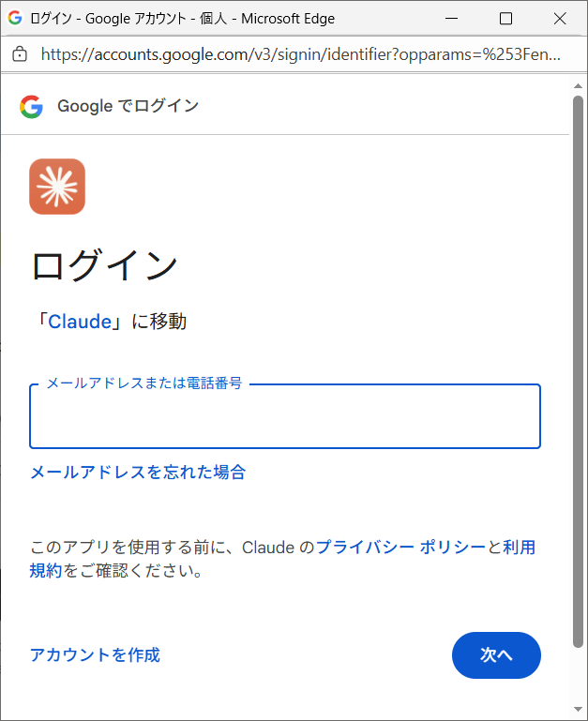588x721 pixels.
Task: Click the blue Claude app name link
Action: 81,322
